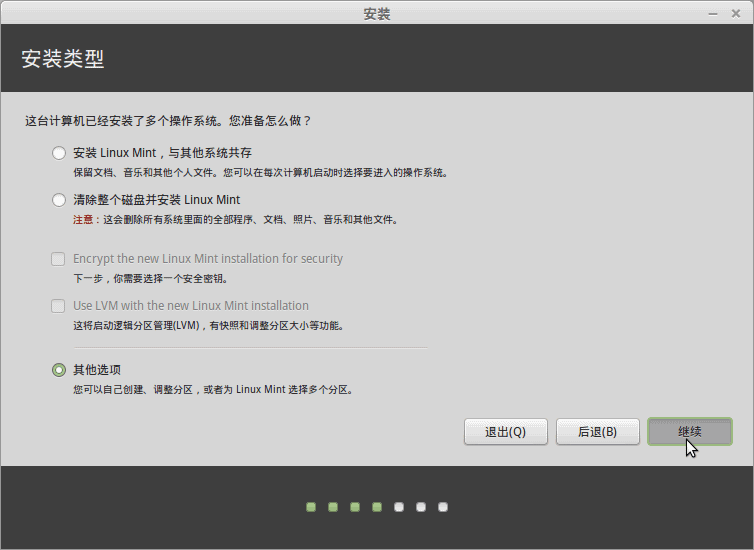Click the description starting with 保留文档
Viewport: 754px width, 550px height.
tap(261, 173)
